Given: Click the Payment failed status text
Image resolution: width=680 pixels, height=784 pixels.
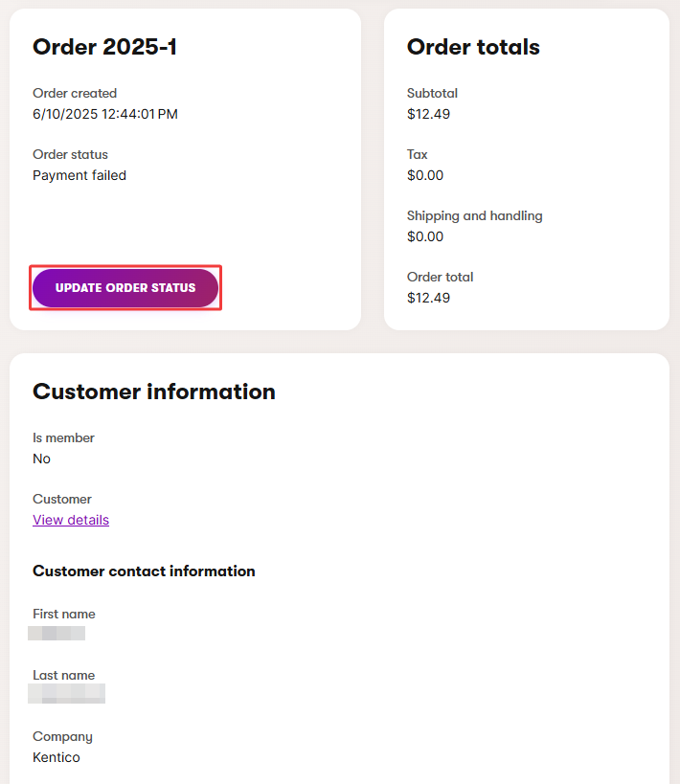Looking at the screenshot, I should click(x=79, y=175).
